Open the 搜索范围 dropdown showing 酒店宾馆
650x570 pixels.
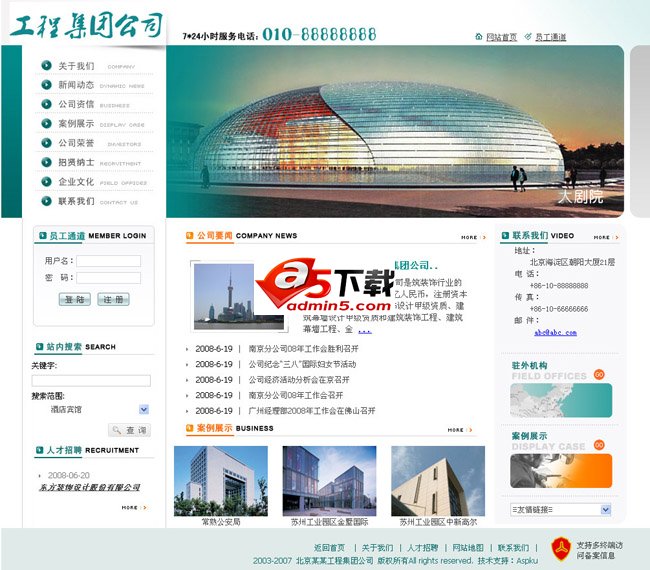coord(144,410)
